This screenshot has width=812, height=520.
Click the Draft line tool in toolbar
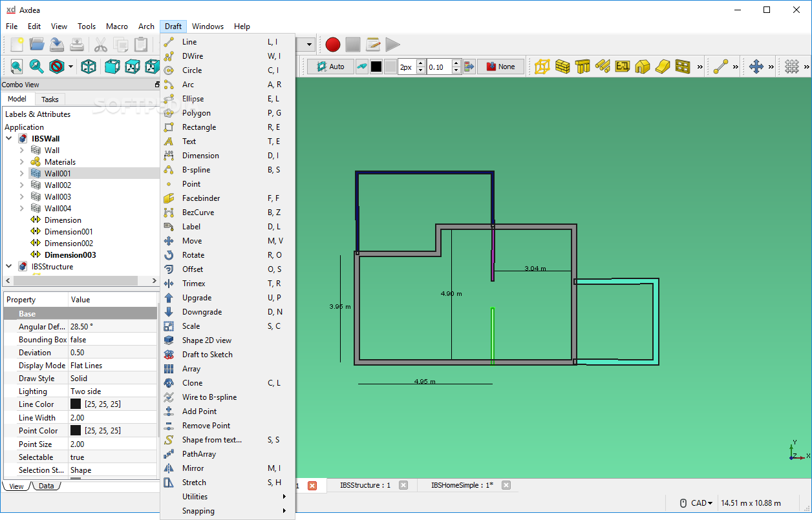(x=721, y=66)
